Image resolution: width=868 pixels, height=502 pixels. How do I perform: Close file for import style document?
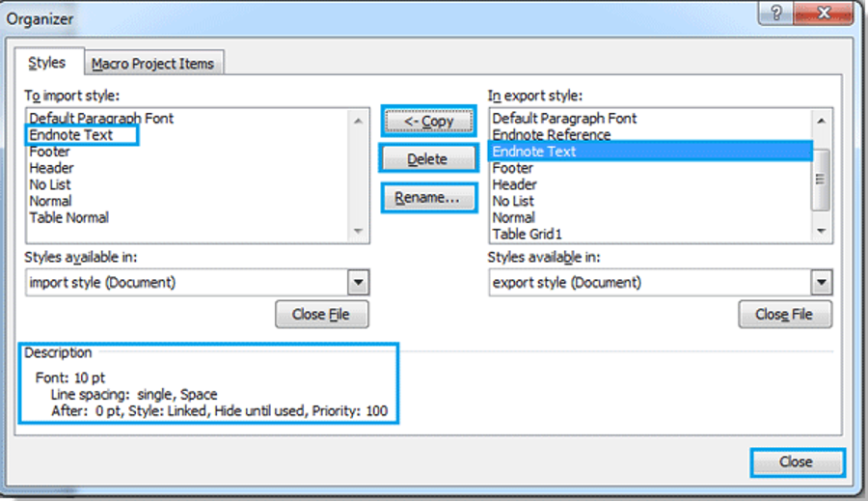321,314
